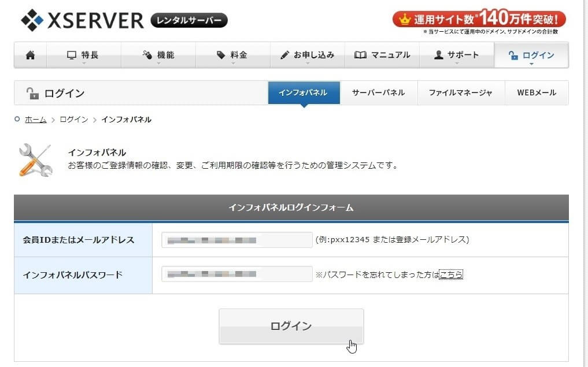Select the インフォパネル tab
This screenshot has height=367, width=588.
coord(304,92)
